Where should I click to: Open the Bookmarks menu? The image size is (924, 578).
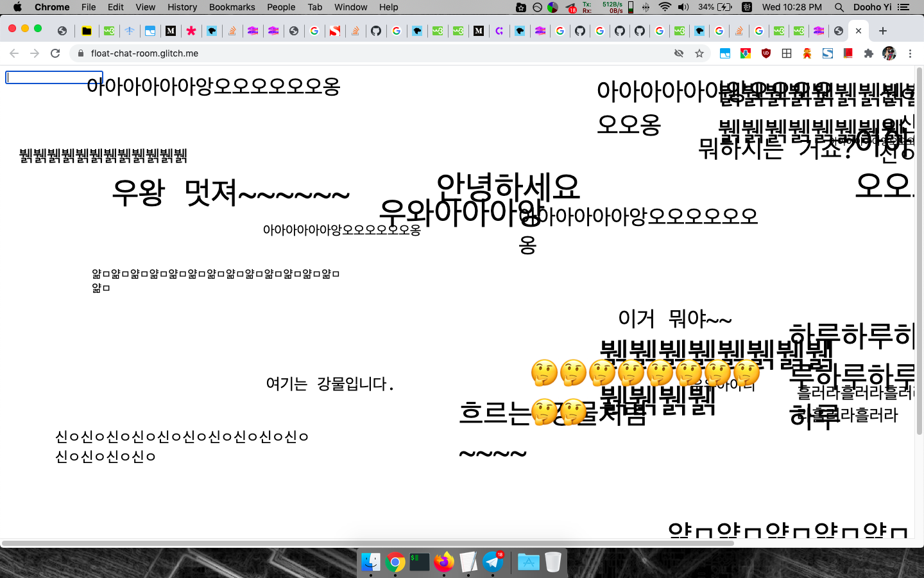(x=232, y=7)
